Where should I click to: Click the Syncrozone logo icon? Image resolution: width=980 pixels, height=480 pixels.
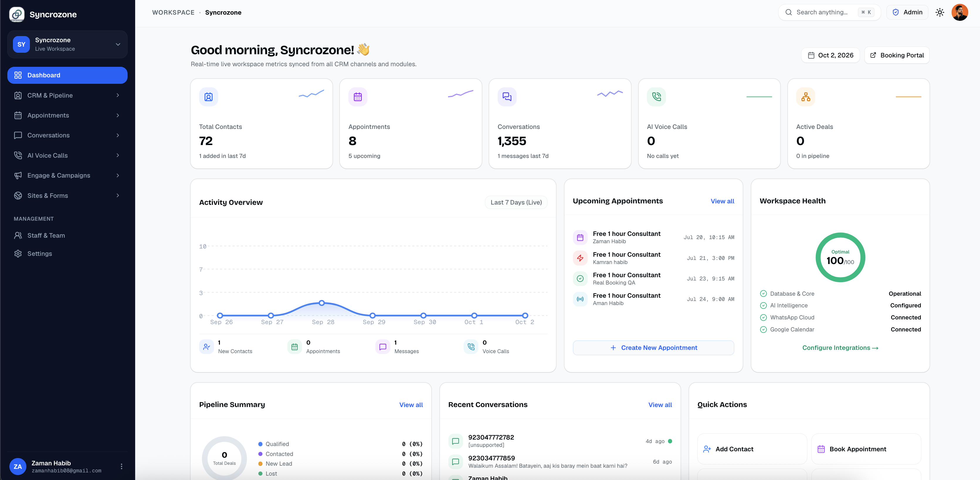17,14
